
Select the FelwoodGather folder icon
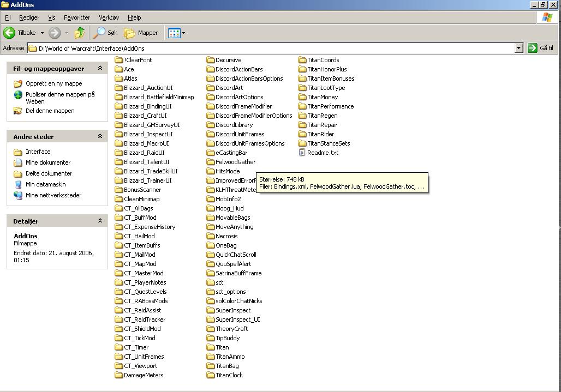click(211, 162)
